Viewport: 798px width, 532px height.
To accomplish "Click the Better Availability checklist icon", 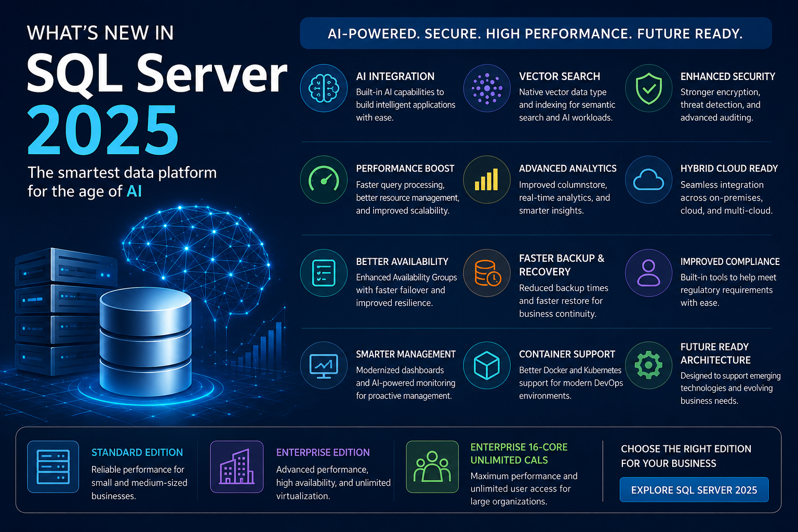I will pos(324,273).
